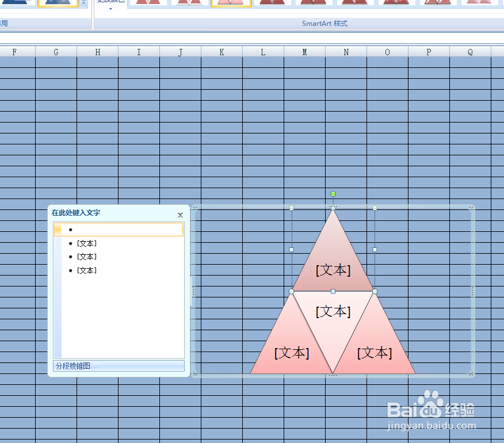Select column H header
504x443 pixels.
coord(97,52)
